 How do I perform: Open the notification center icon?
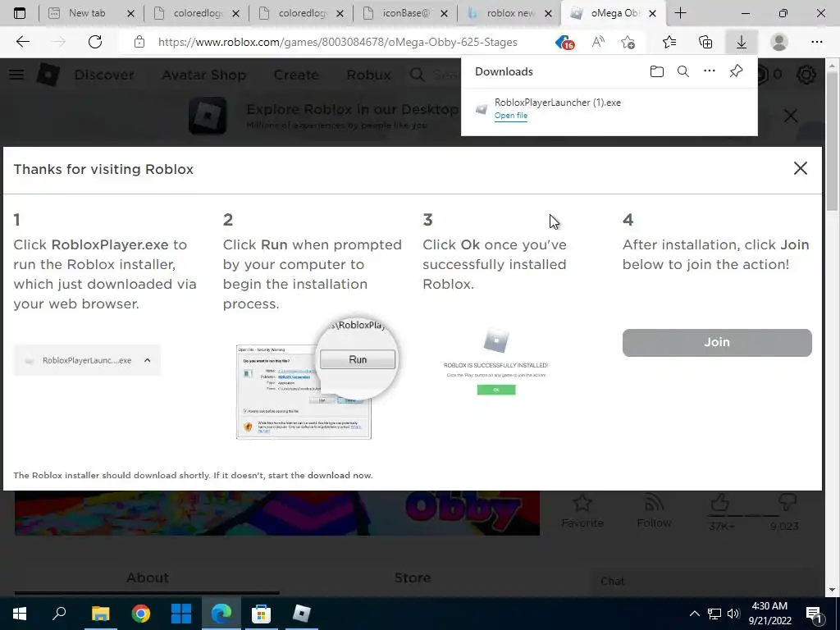pyautogui.click(x=815, y=614)
